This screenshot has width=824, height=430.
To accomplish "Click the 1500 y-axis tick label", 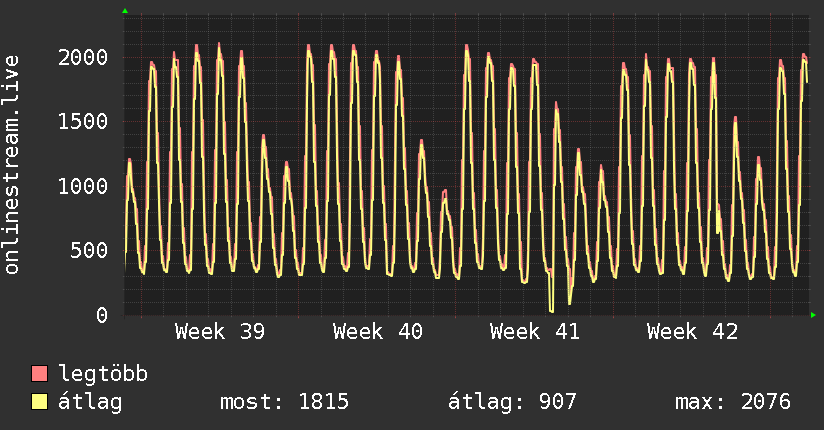I will [x=83, y=122].
